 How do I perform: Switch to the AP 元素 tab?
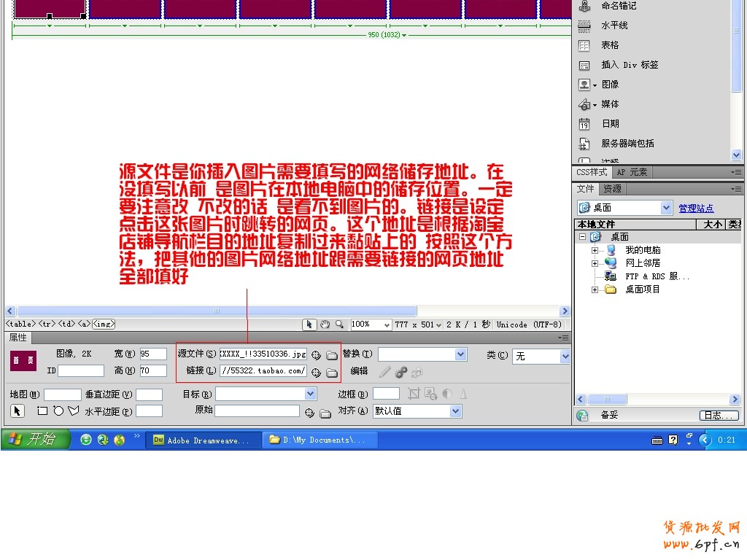pos(632,172)
